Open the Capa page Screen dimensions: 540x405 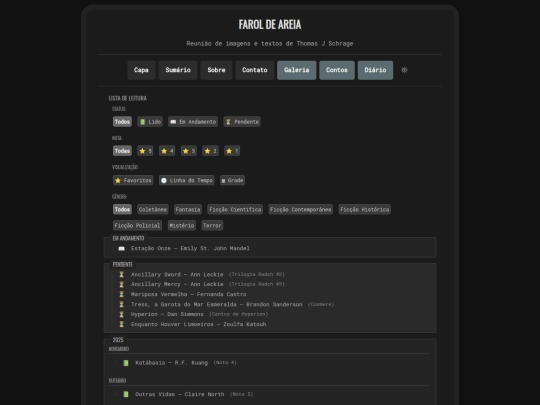pos(141,70)
